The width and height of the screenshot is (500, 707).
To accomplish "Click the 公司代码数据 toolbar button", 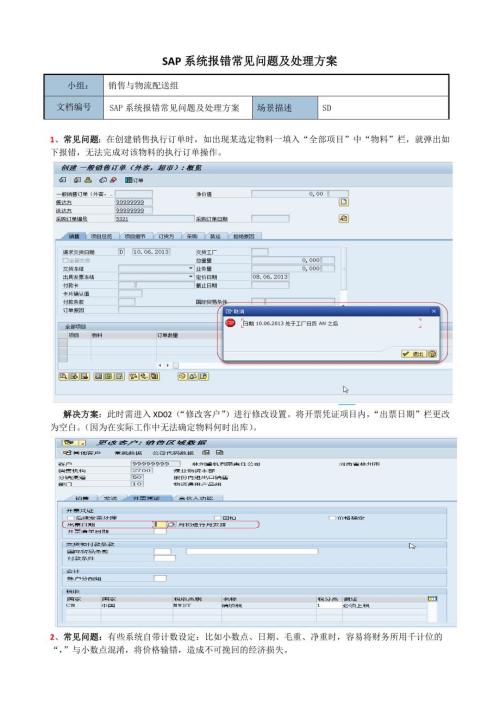I will [173, 452].
